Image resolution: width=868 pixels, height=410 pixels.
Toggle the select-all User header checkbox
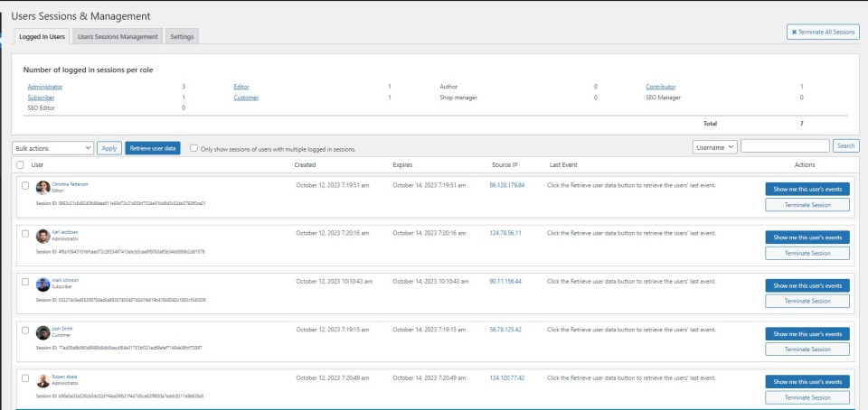20,165
